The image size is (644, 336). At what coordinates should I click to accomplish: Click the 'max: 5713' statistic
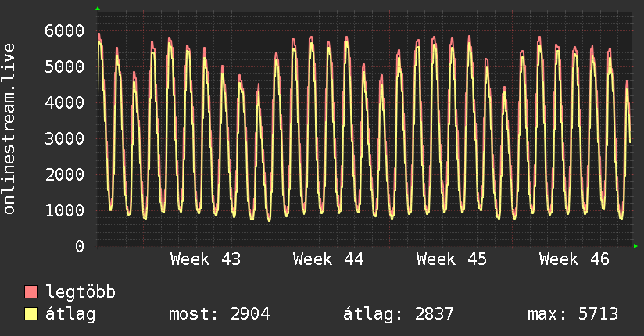(x=573, y=314)
